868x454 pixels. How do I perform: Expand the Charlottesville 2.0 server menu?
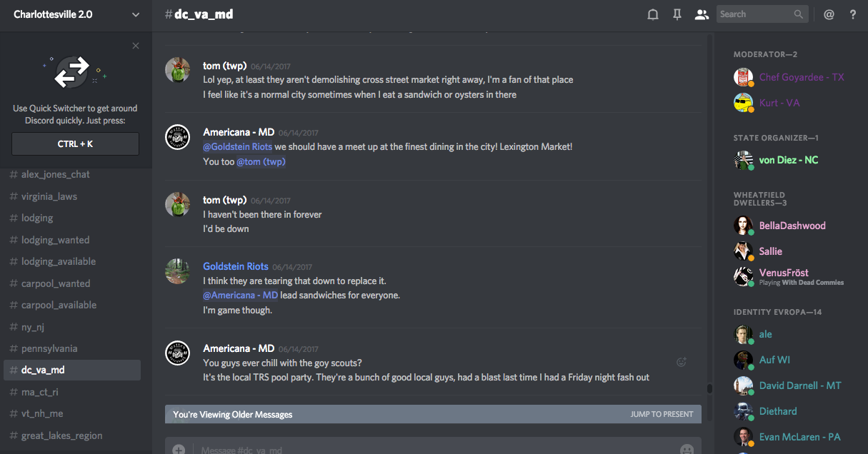point(136,14)
